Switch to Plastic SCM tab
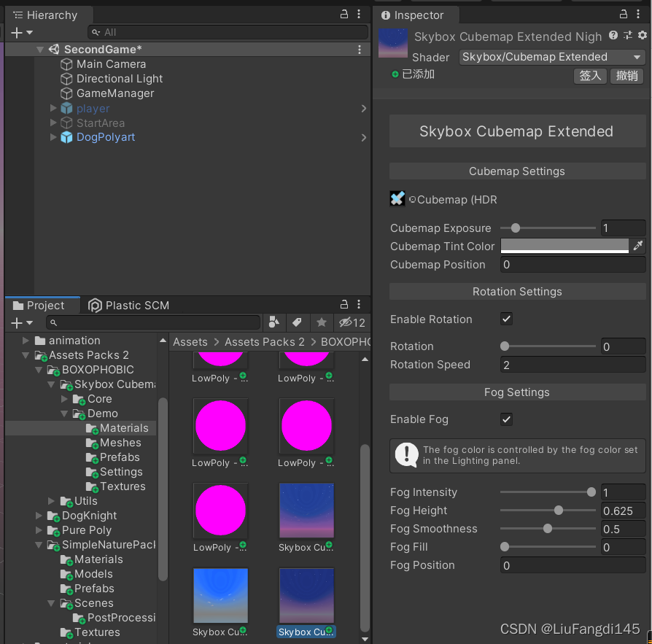This screenshot has height=644, width=652. [129, 306]
